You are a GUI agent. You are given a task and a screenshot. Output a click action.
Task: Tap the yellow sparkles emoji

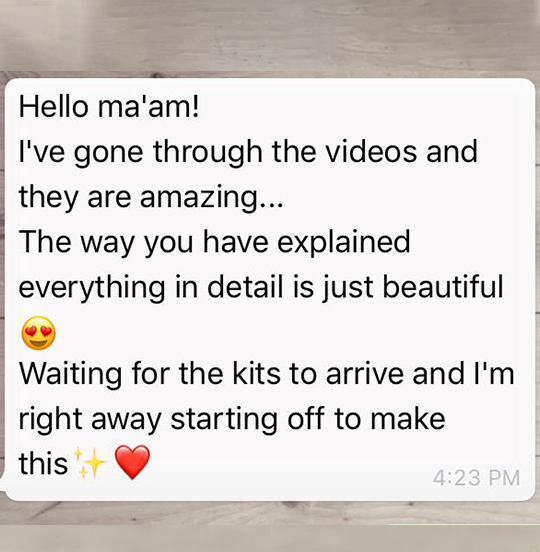pyautogui.click(x=90, y=464)
